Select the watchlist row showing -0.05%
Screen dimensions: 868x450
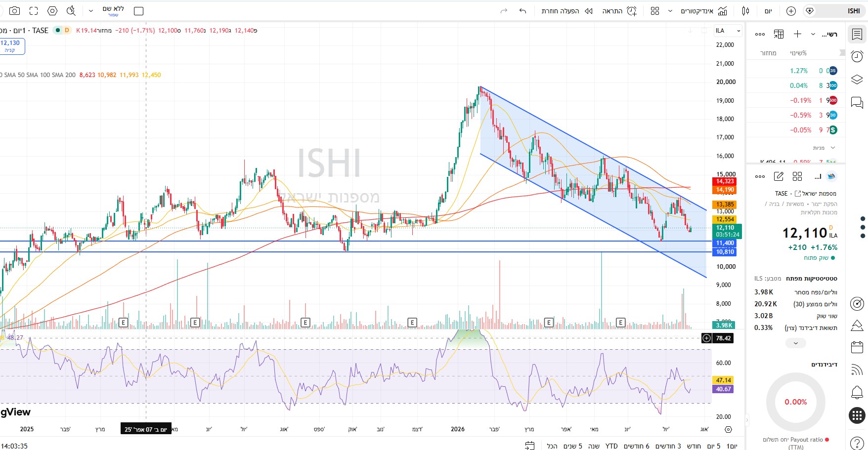pyautogui.click(x=796, y=130)
